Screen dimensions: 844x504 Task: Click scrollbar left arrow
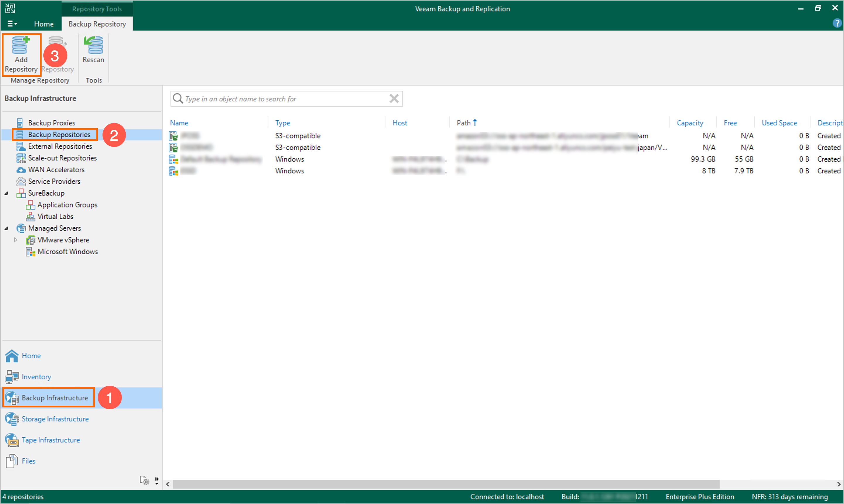(x=168, y=484)
